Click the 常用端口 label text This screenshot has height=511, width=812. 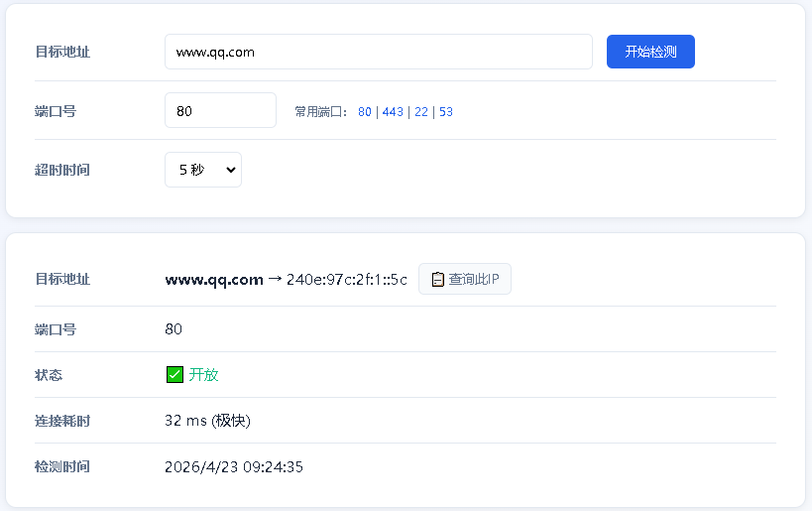[x=320, y=112]
